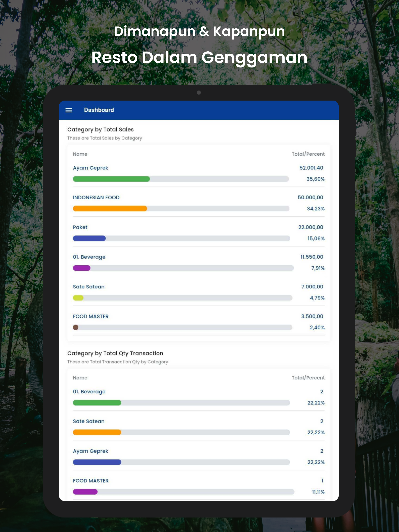
Task: Select Paket category name
Action: point(80,227)
